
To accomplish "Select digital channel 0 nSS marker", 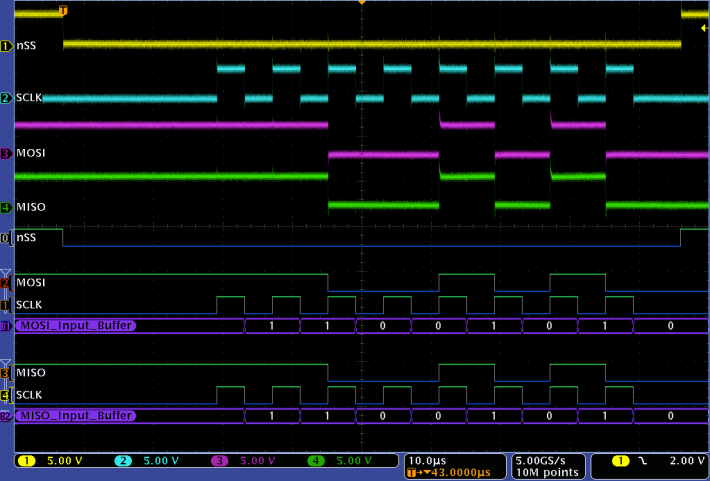I will (6, 238).
